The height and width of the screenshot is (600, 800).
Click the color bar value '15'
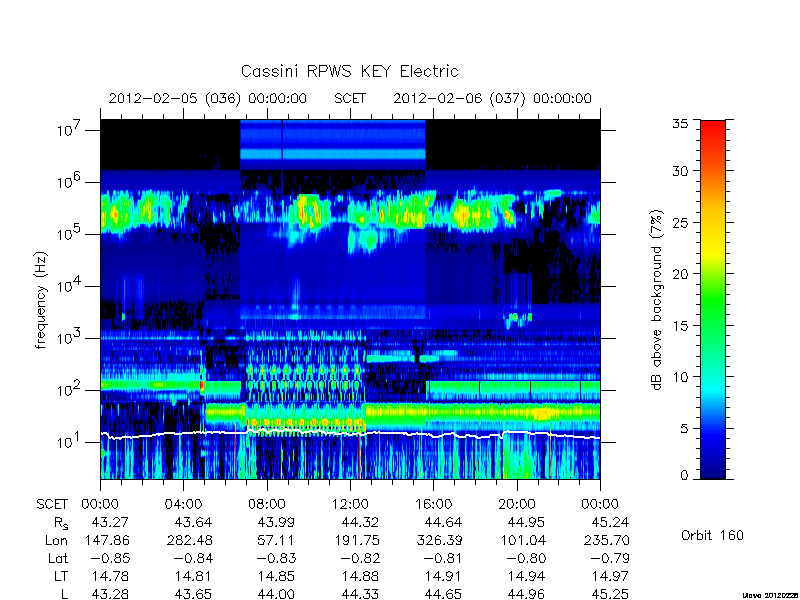[680, 326]
